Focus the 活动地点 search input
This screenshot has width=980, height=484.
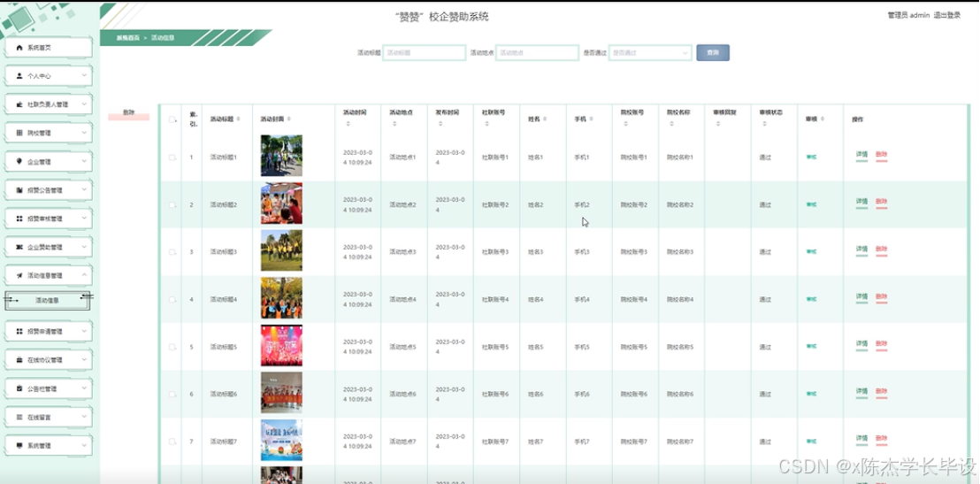coord(537,52)
